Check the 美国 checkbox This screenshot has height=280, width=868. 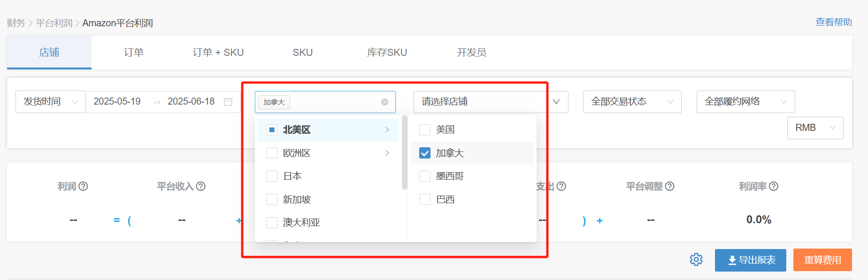point(425,129)
